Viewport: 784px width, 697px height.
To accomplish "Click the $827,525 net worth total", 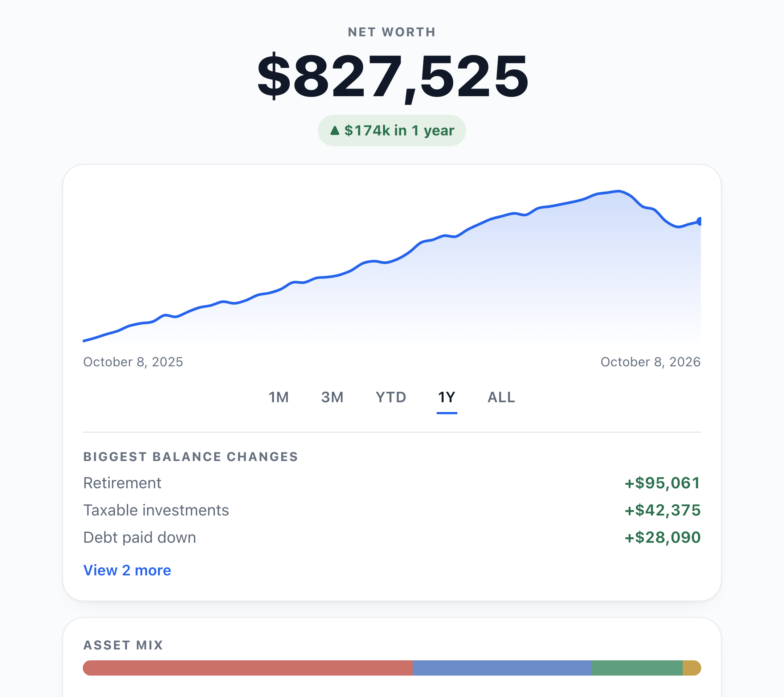I will 392,77.
